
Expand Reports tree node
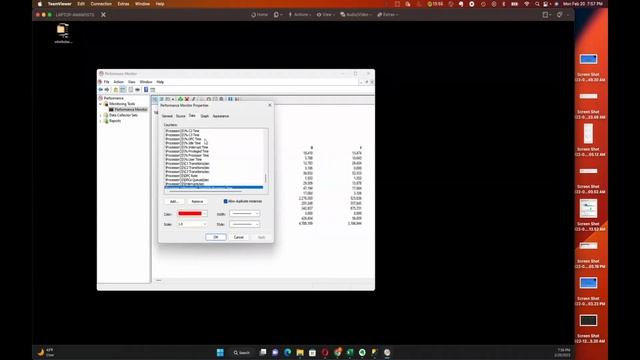(101, 121)
